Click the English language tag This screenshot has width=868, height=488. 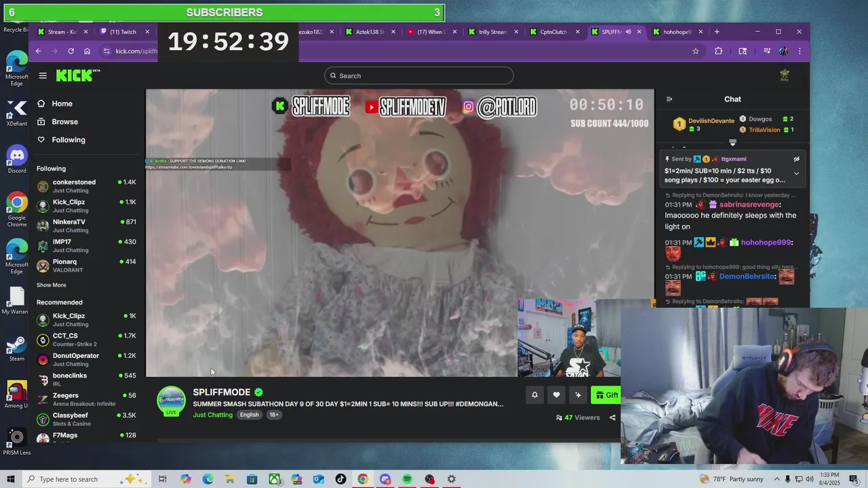click(x=249, y=415)
